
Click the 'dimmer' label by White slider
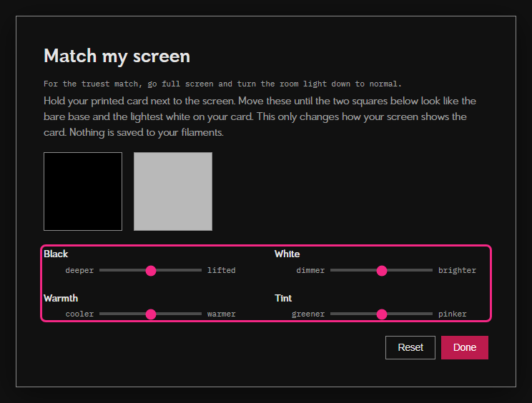(310, 271)
